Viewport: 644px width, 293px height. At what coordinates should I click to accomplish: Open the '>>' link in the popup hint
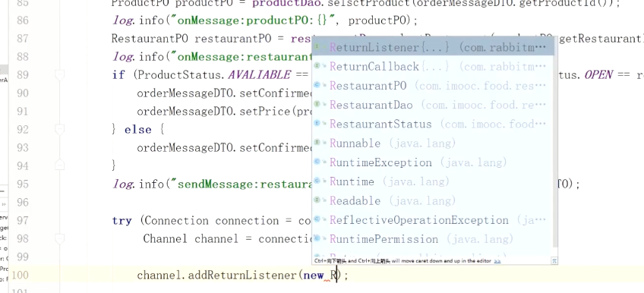point(497,261)
